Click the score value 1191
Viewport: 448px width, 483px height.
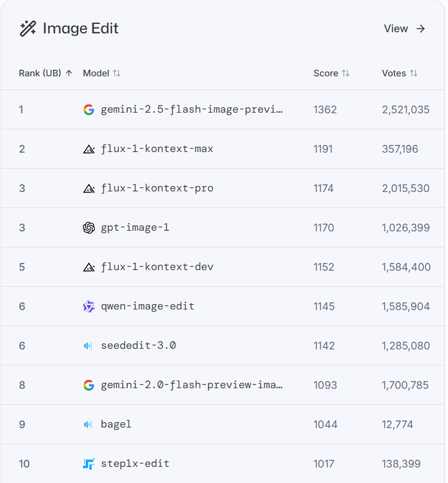323,149
